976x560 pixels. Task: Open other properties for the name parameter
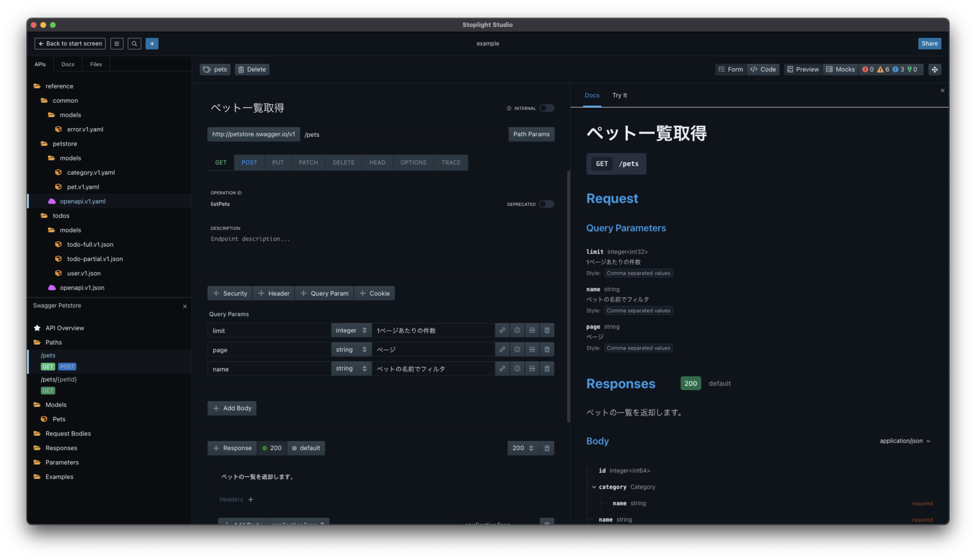(532, 369)
